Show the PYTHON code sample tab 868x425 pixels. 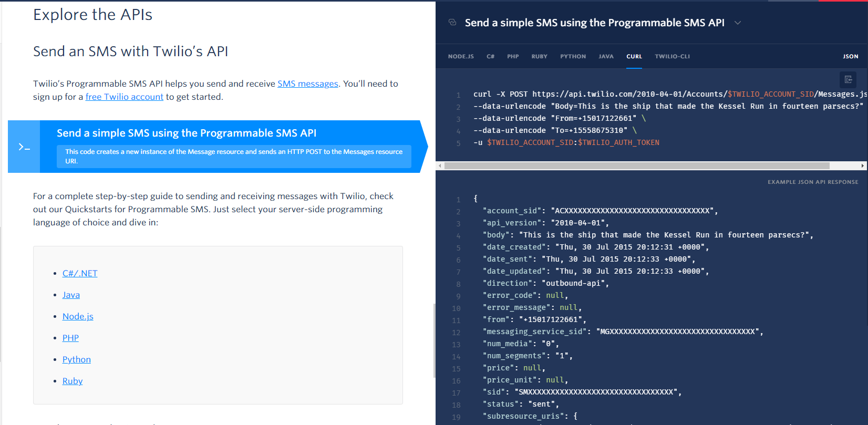click(x=573, y=56)
